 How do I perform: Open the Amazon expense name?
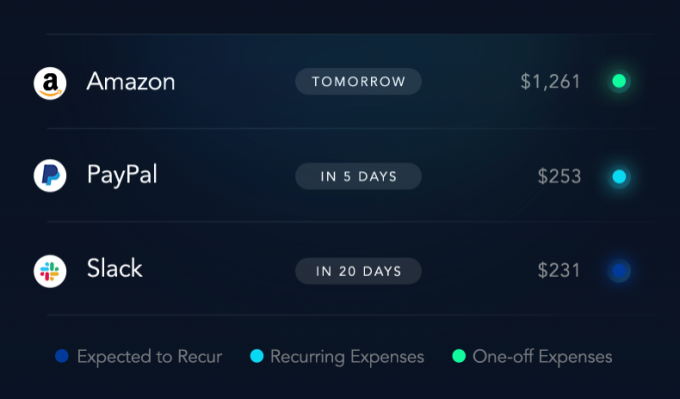coord(131,82)
